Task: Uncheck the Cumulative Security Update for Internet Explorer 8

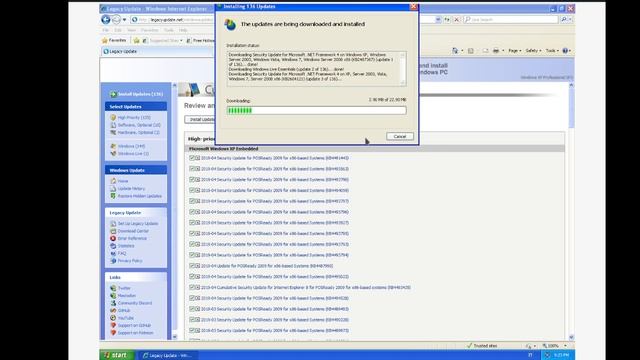Action: click(x=192, y=287)
